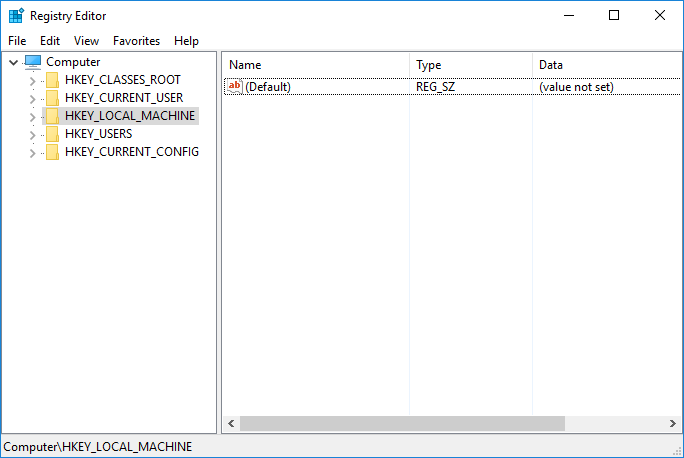Viewport: 684px width, 458px height.
Task: Select the HKEY_CURRENT_USER label
Action: coord(124,98)
